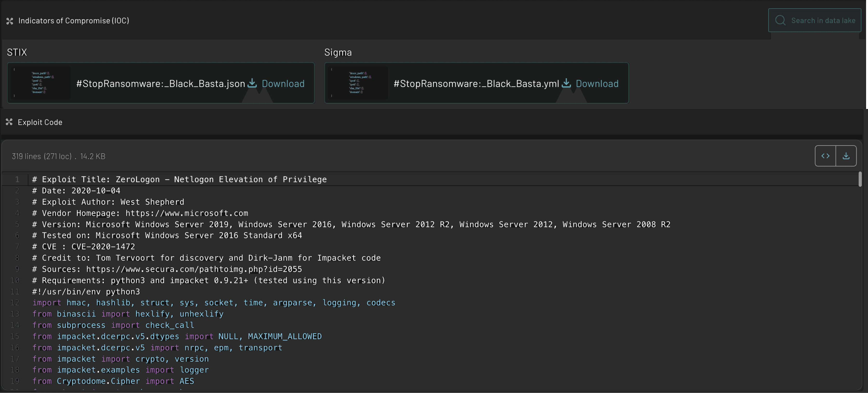Click line 12 import statement in code

click(x=213, y=303)
